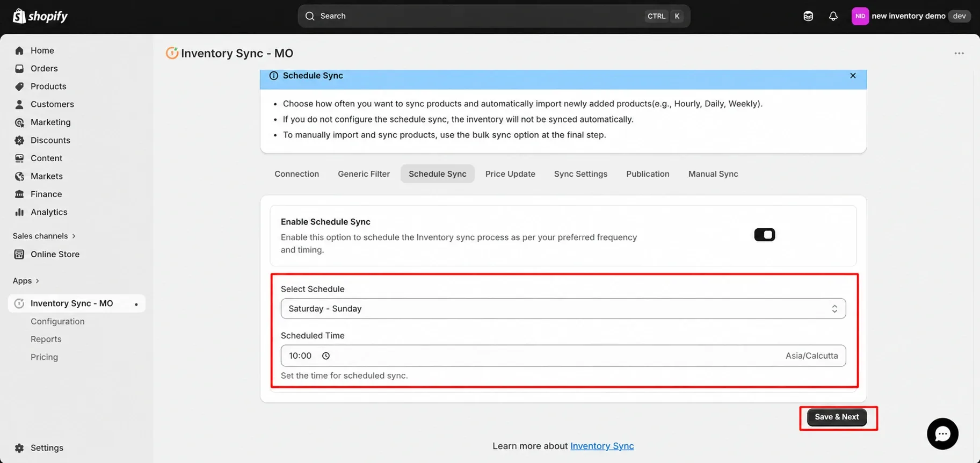Click the Online Store storefront icon
The height and width of the screenshot is (463, 980).
point(19,255)
